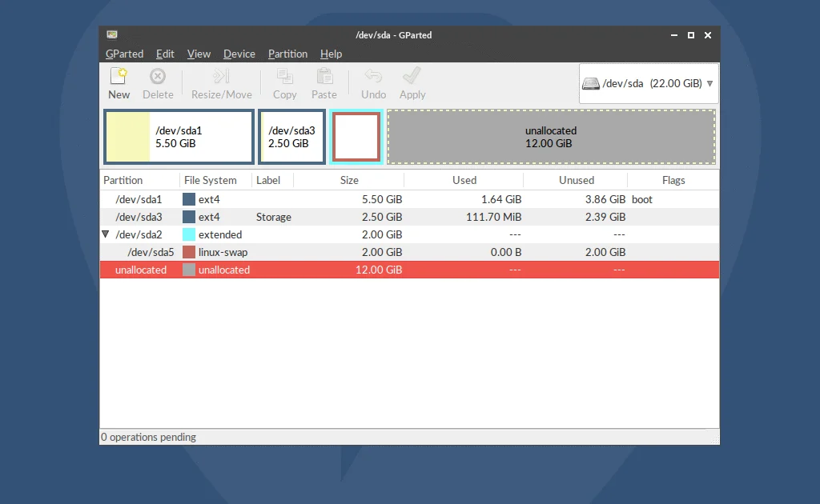Select the Delete partition icon
This screenshot has width=820, height=504.
[x=158, y=83]
